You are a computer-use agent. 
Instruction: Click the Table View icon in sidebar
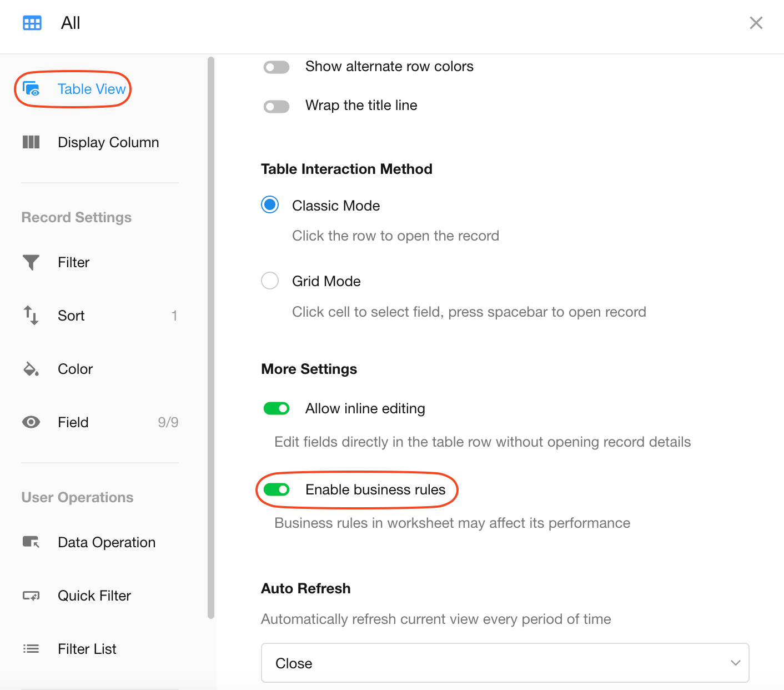tap(31, 89)
